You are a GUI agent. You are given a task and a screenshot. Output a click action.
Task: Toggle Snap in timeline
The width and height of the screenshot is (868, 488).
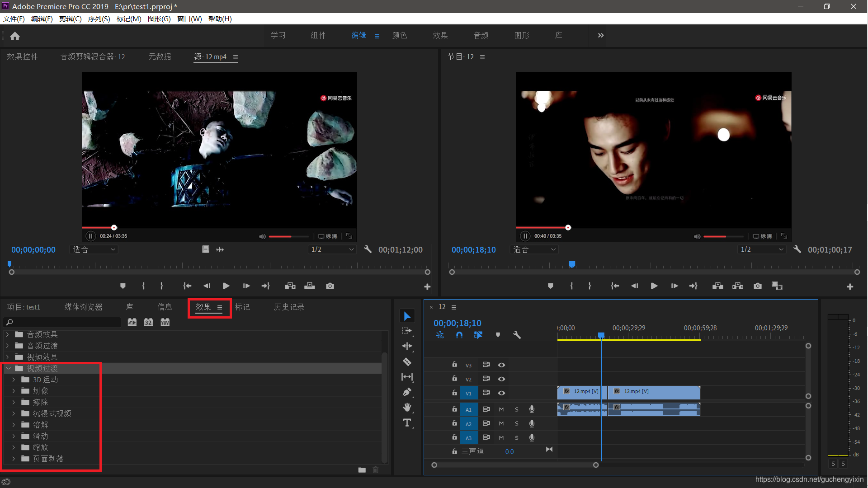[x=459, y=335]
